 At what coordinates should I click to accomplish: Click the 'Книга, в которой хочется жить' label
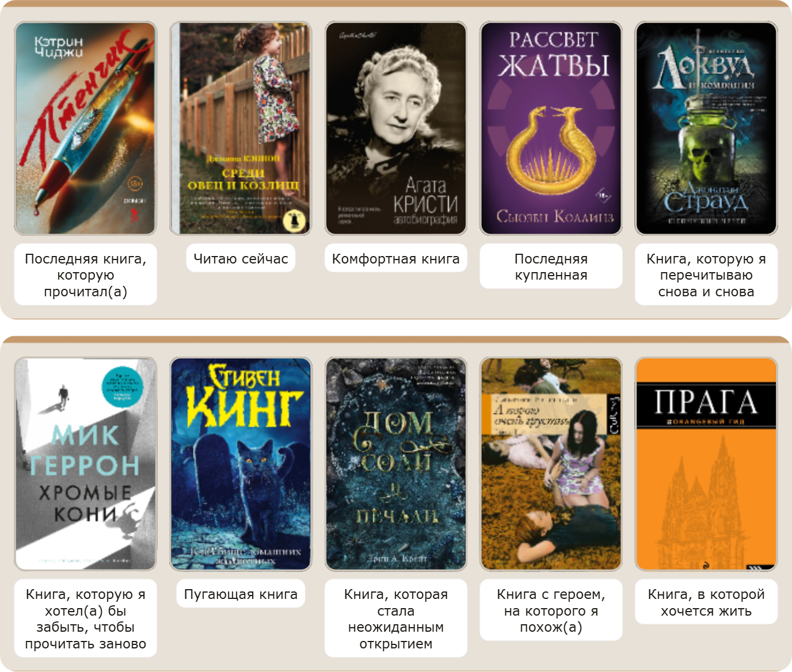point(706,602)
